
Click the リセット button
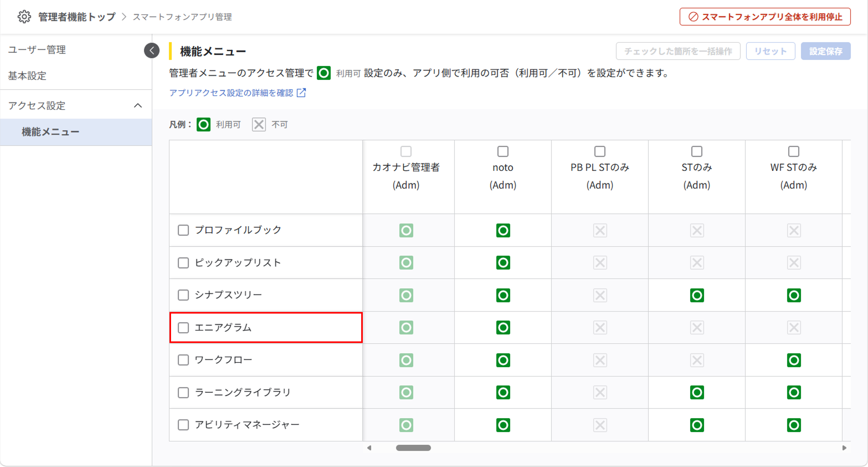770,51
